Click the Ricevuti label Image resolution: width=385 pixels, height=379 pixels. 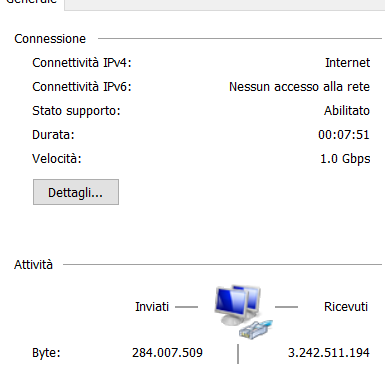(346, 307)
